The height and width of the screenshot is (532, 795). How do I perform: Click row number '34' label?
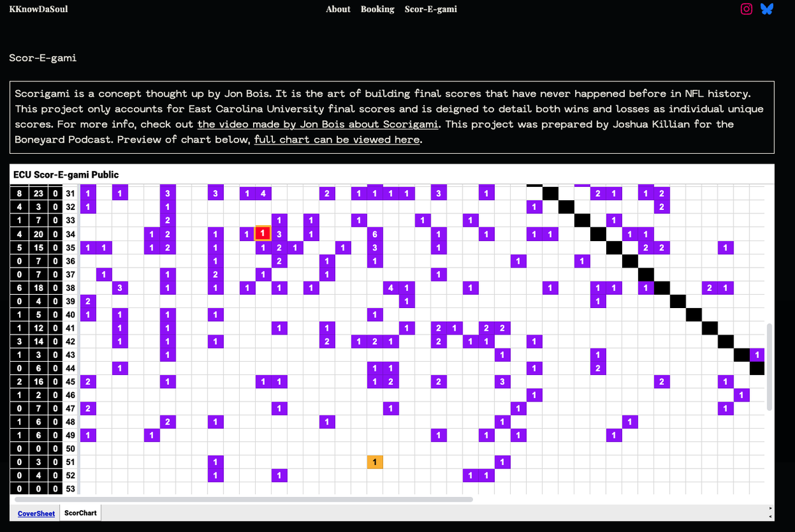(71, 233)
